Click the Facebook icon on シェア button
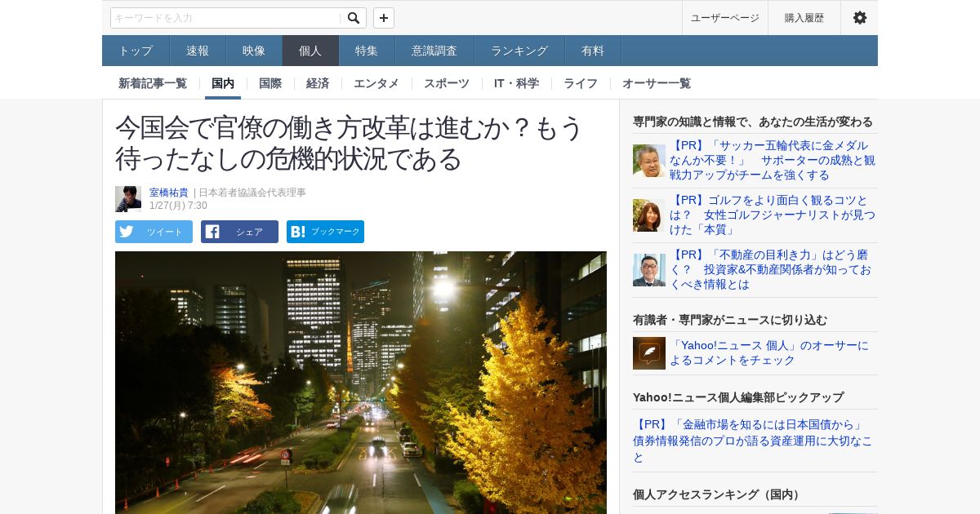This screenshot has width=980, height=514. (x=212, y=232)
